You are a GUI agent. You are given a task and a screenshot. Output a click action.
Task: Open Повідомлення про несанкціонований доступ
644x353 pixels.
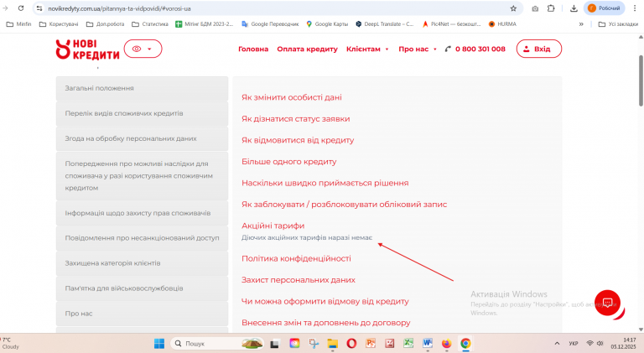coord(142,238)
